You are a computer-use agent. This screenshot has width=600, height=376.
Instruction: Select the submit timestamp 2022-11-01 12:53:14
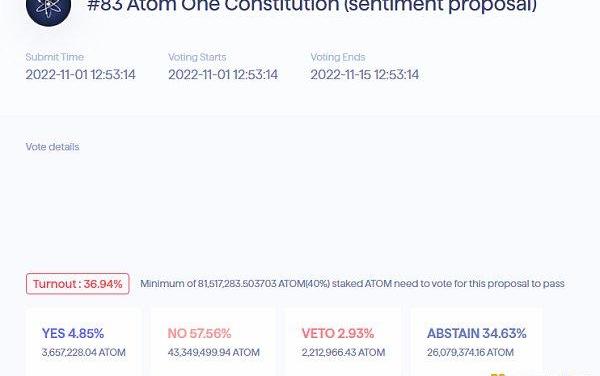click(81, 74)
